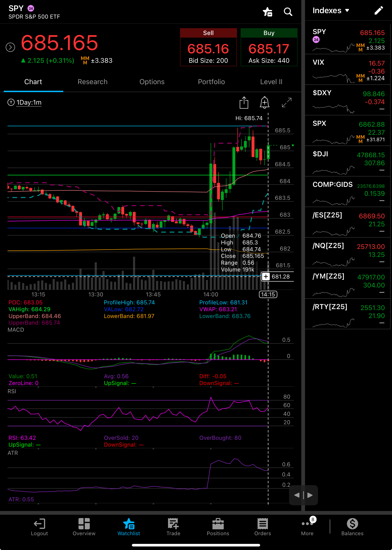Open the Level II tab
392x550 pixels.
pos(271,82)
